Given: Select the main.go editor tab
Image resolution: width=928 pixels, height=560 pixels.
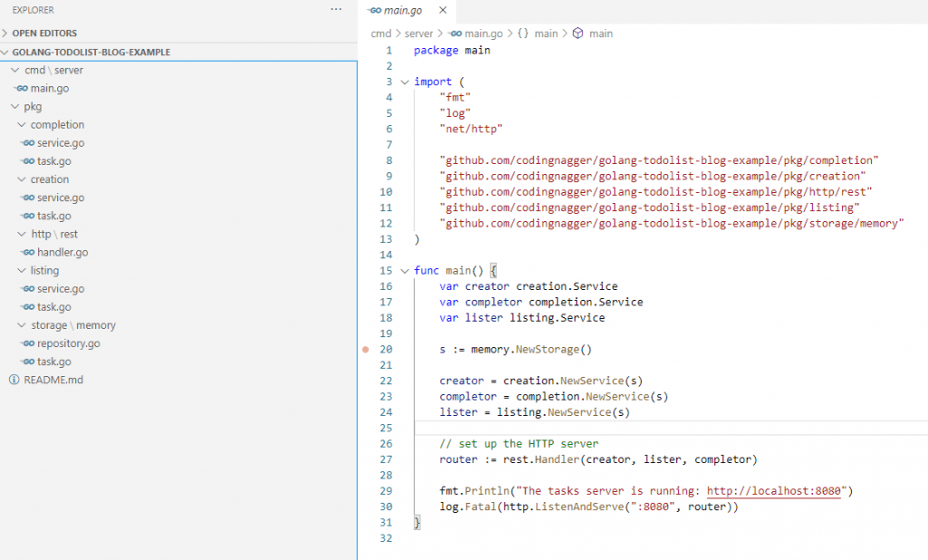Looking at the screenshot, I should point(403,10).
